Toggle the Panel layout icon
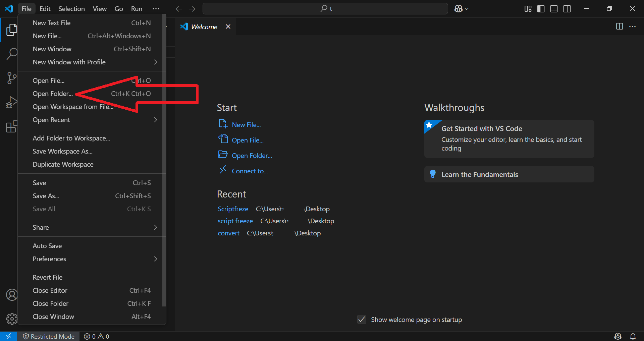 click(554, 9)
